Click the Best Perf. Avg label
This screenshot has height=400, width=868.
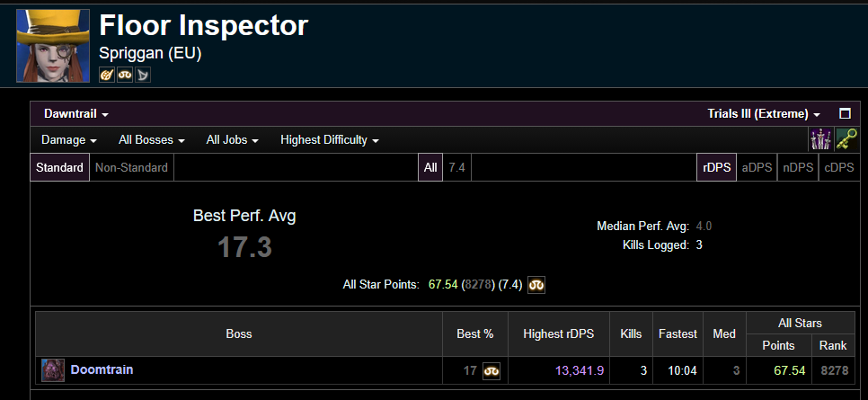[x=244, y=216]
